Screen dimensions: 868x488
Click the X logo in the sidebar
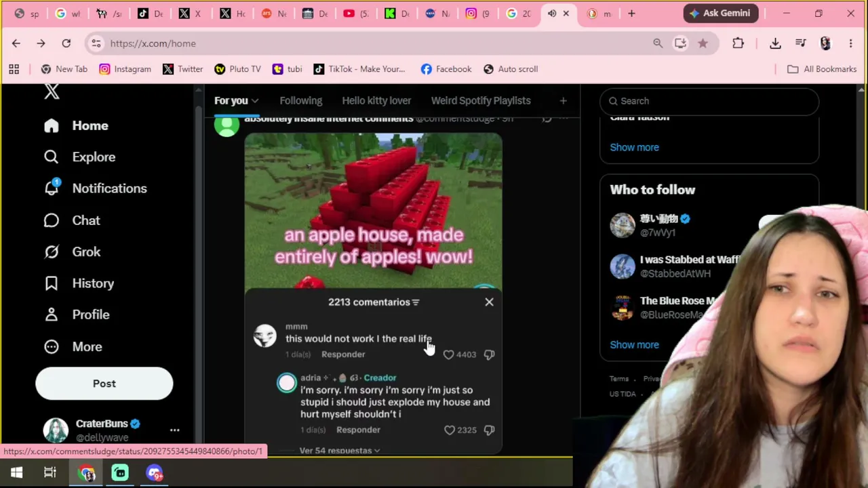point(52,92)
